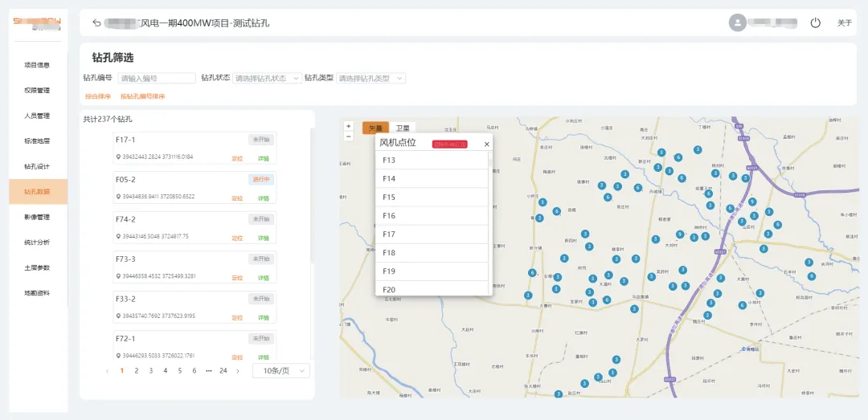Image resolution: width=868 pixels, height=420 pixels.
Task: Go to page 5 of borehole list
Action: 180,371
